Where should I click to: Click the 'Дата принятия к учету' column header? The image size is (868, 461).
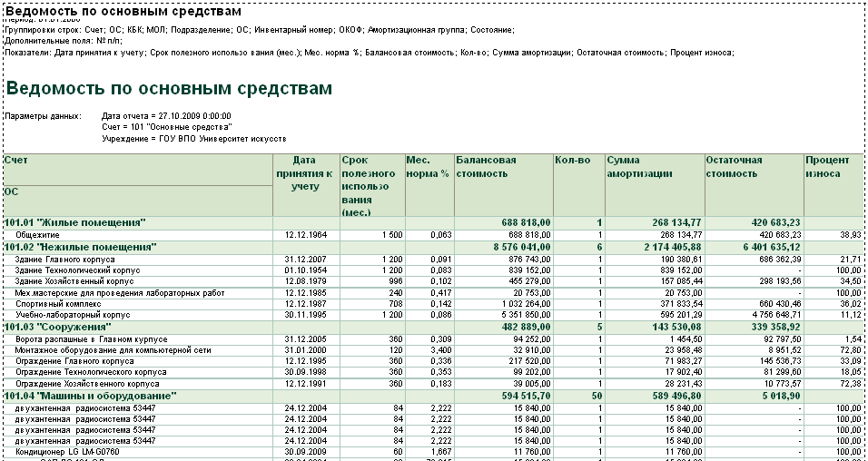306,185
